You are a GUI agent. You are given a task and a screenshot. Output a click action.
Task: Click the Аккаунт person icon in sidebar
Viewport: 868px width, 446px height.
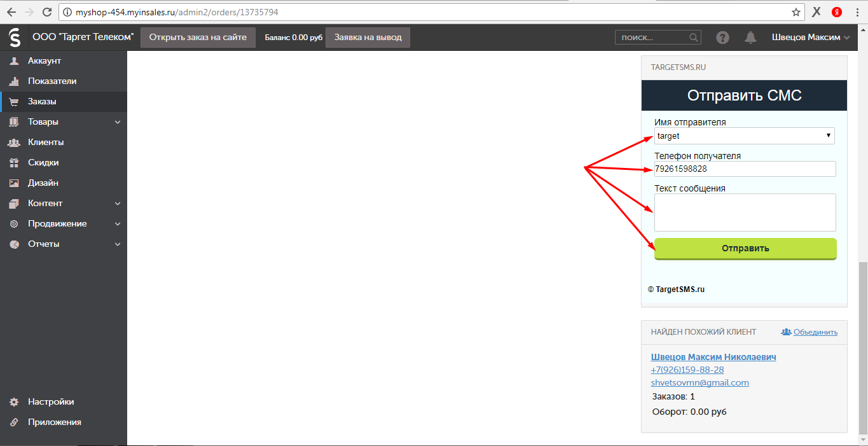click(14, 61)
